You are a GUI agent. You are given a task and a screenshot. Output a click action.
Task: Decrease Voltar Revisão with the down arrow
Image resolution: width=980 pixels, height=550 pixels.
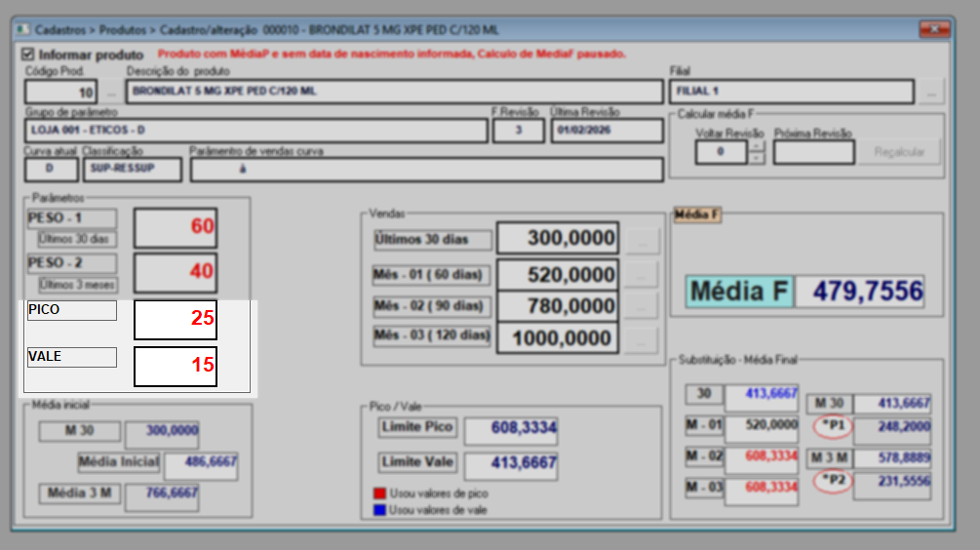(x=757, y=157)
